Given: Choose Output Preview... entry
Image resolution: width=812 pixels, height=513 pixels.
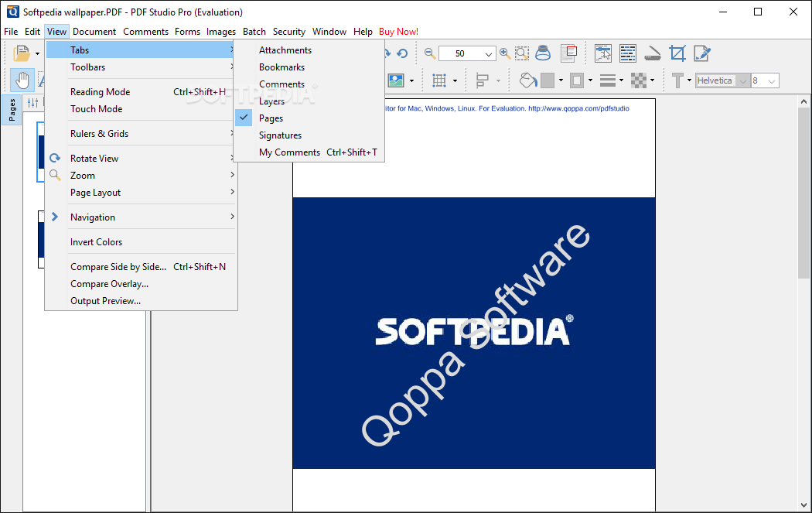Looking at the screenshot, I should (142, 301).
